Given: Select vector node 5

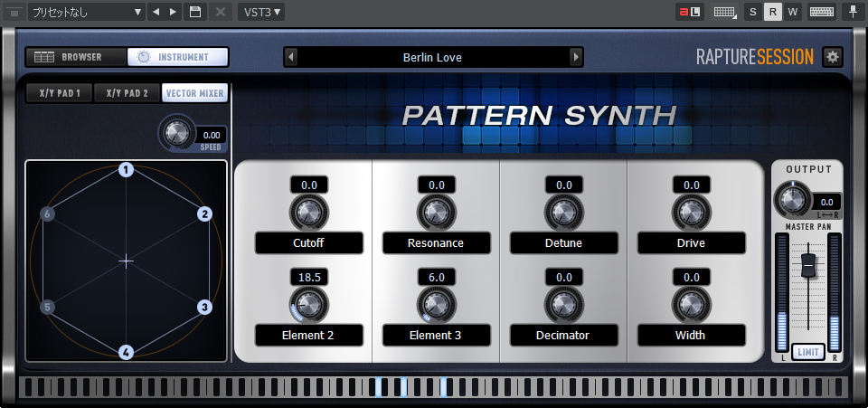Looking at the screenshot, I should pos(48,308).
